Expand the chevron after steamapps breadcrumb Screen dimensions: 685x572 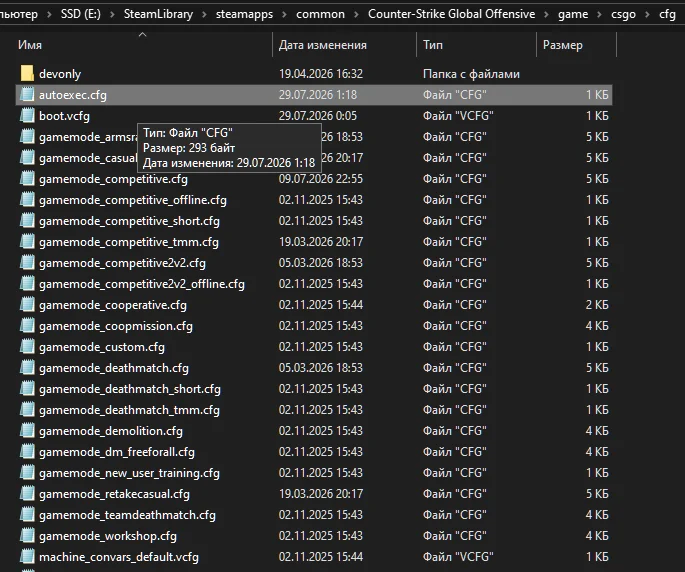(284, 14)
